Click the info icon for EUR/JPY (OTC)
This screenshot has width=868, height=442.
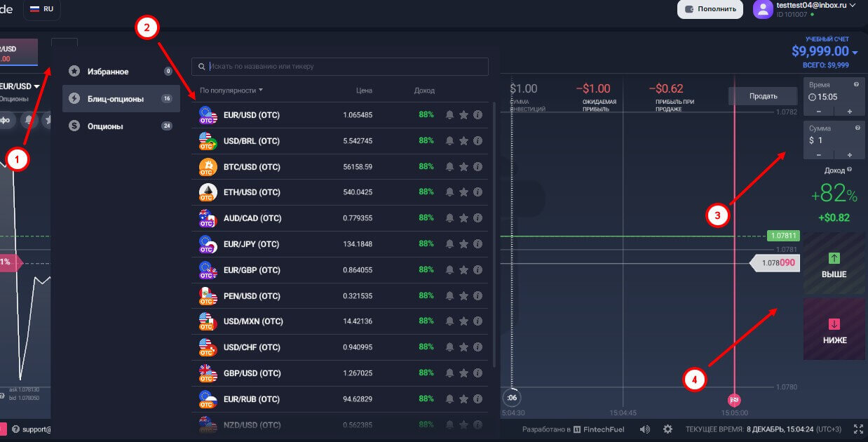click(477, 244)
